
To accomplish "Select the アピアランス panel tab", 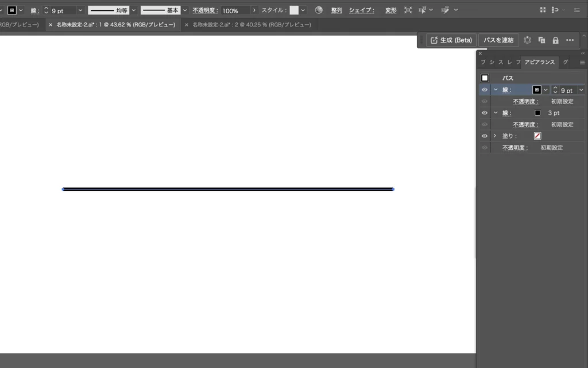I will click(540, 62).
